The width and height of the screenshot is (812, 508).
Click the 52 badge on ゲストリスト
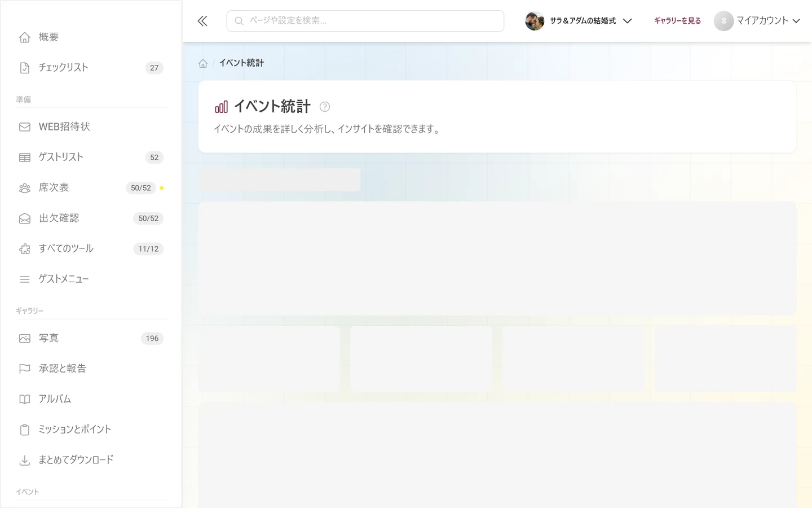click(x=154, y=157)
